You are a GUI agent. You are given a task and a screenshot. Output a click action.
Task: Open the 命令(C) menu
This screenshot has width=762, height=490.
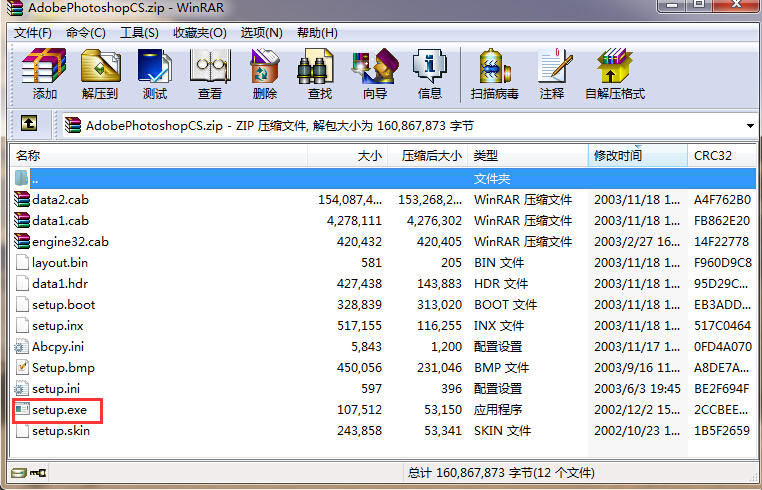pos(86,33)
